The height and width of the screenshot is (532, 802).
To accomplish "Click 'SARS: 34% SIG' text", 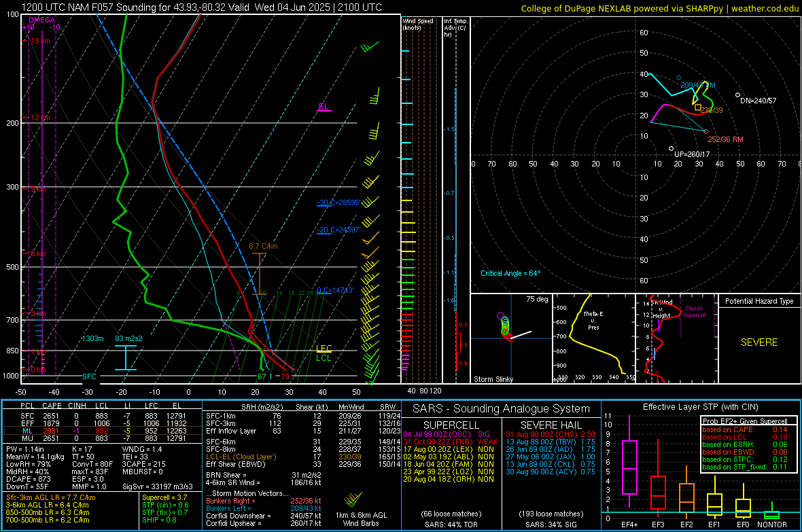I will [551, 525].
